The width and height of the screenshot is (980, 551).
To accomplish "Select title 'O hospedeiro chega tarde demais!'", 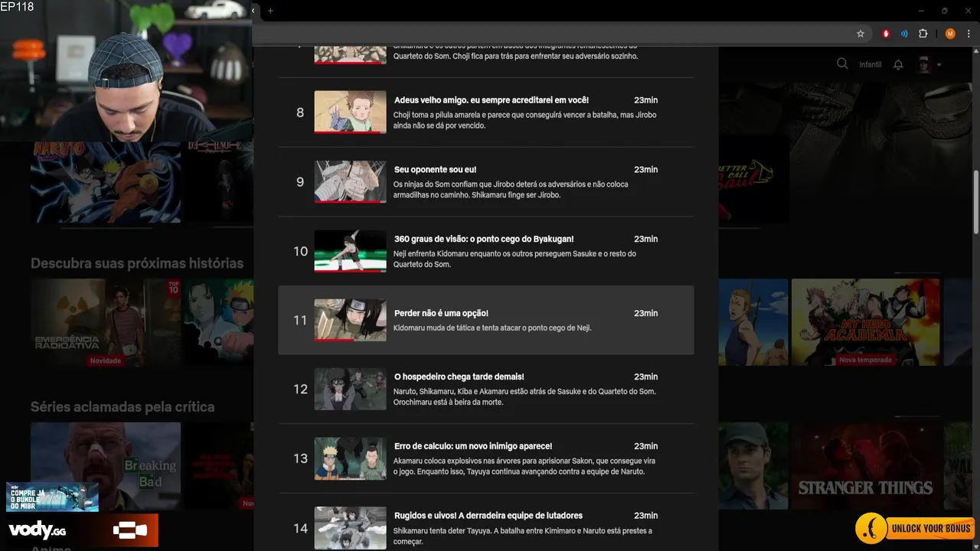I will pos(459,377).
